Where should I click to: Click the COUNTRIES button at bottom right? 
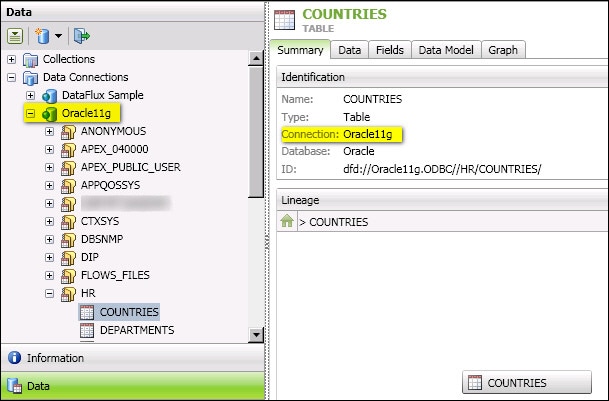point(511,382)
